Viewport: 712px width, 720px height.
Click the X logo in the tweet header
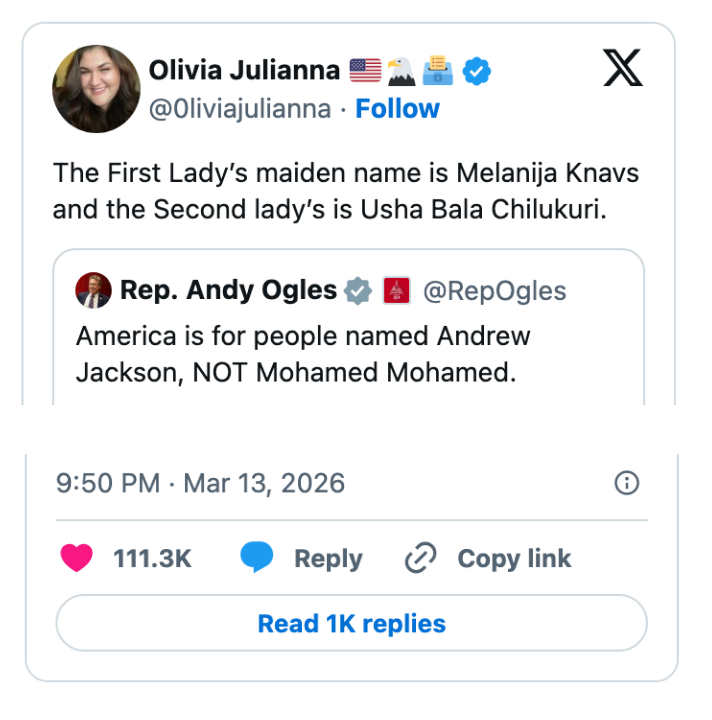[623, 68]
